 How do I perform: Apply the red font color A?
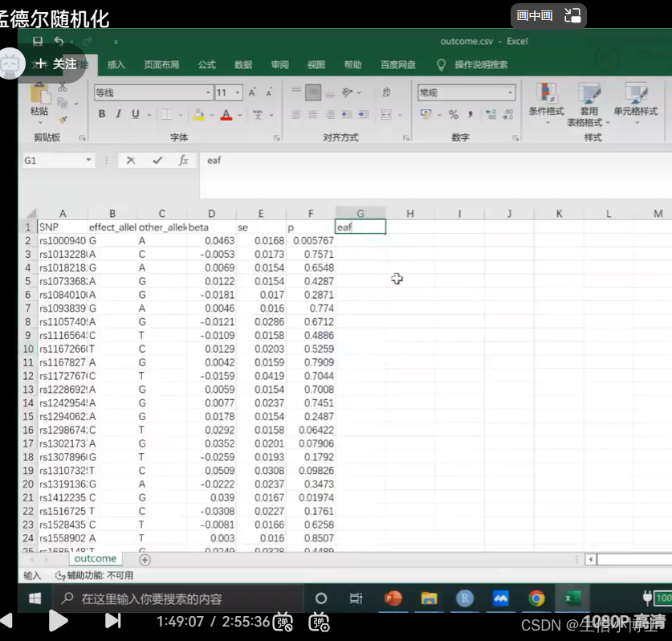click(x=226, y=115)
